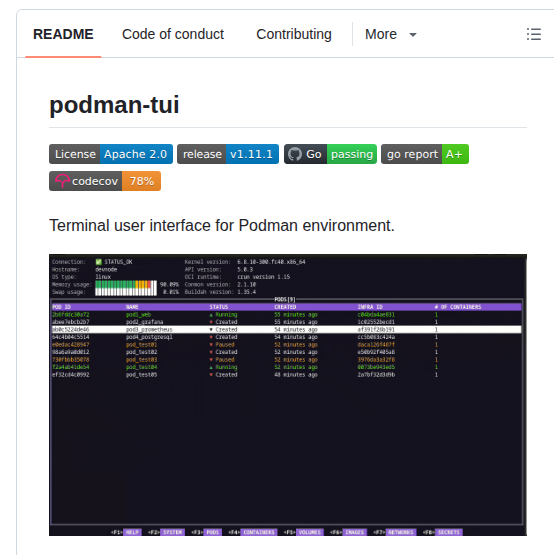Image resolution: width=554 pixels, height=555 pixels.
Task: Click the Go passing badge
Action: coord(330,154)
